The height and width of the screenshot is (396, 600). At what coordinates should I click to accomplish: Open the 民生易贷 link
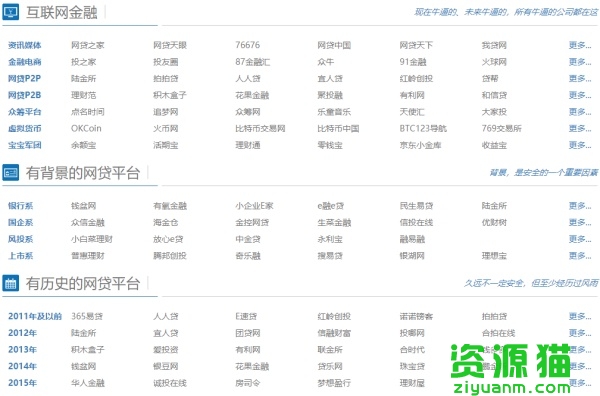coord(416,206)
